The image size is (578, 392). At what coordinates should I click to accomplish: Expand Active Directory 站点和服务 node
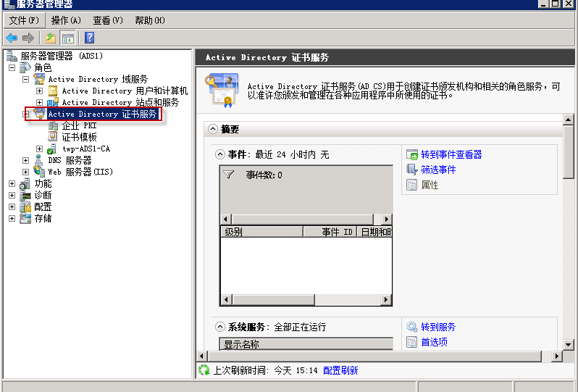pyautogui.click(x=39, y=102)
